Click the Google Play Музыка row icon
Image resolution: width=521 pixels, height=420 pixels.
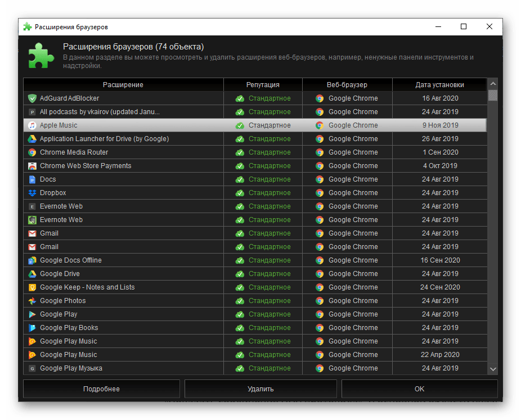pyautogui.click(x=32, y=368)
